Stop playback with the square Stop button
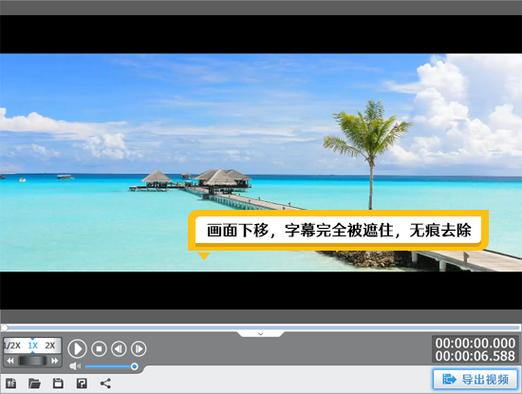The image size is (522, 394). 99,349
